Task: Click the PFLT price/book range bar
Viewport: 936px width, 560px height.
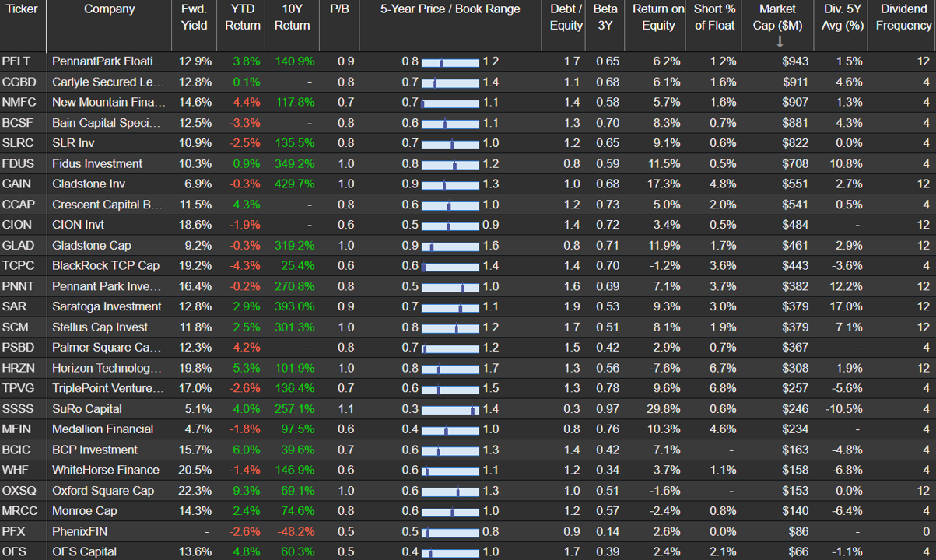Action: click(x=450, y=62)
